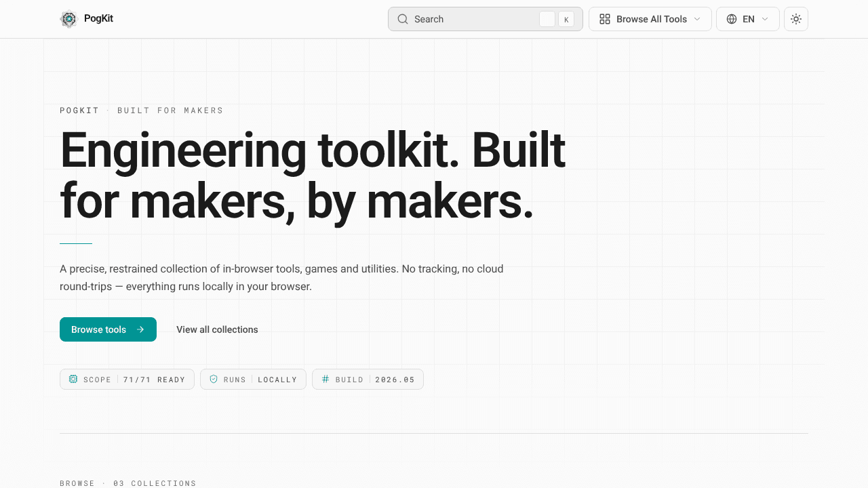Click the 03 COLLECTIONS label
The height and width of the screenshot is (488, 868).
[155, 483]
